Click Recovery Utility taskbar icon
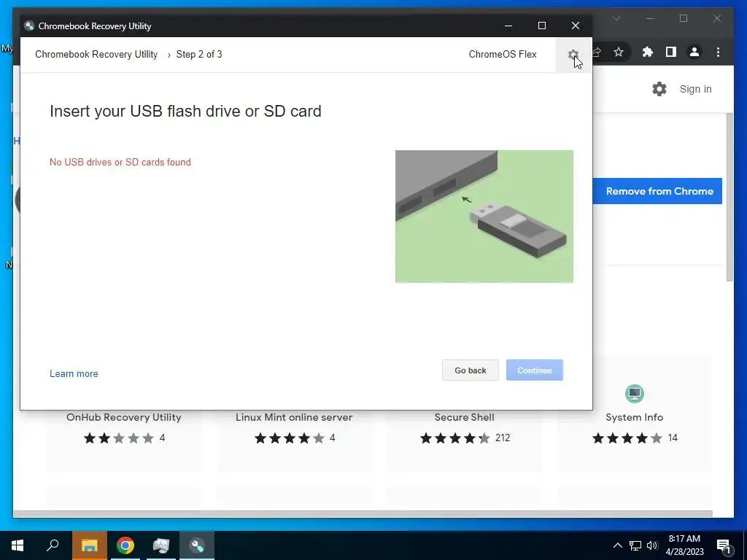 [197, 545]
